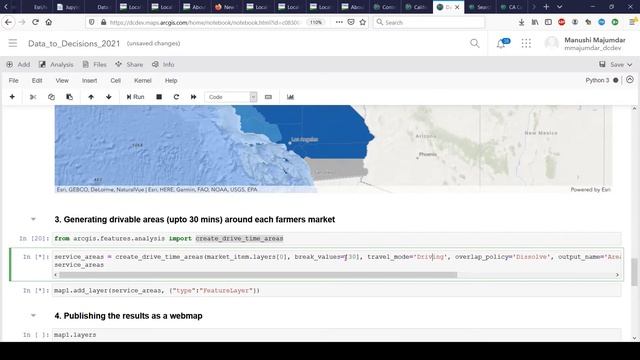Open the chart icon in notebook toolbar
Image resolution: width=640 pixels, height=360 pixels.
click(290, 97)
